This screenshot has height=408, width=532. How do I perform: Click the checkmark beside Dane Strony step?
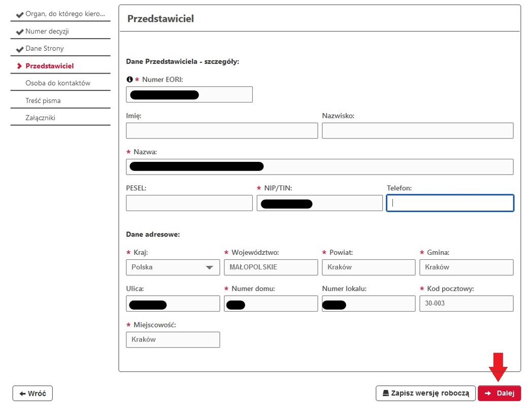click(19, 48)
